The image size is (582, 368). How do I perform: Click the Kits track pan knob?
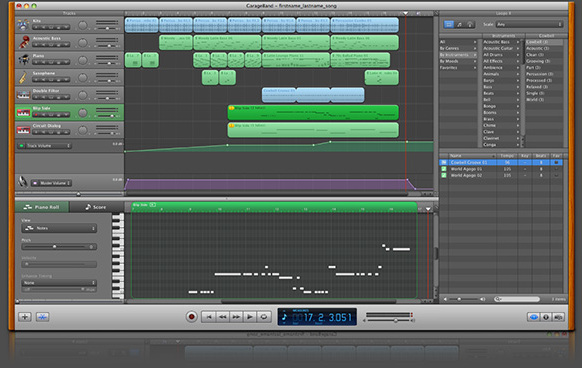pyautogui.click(x=82, y=25)
